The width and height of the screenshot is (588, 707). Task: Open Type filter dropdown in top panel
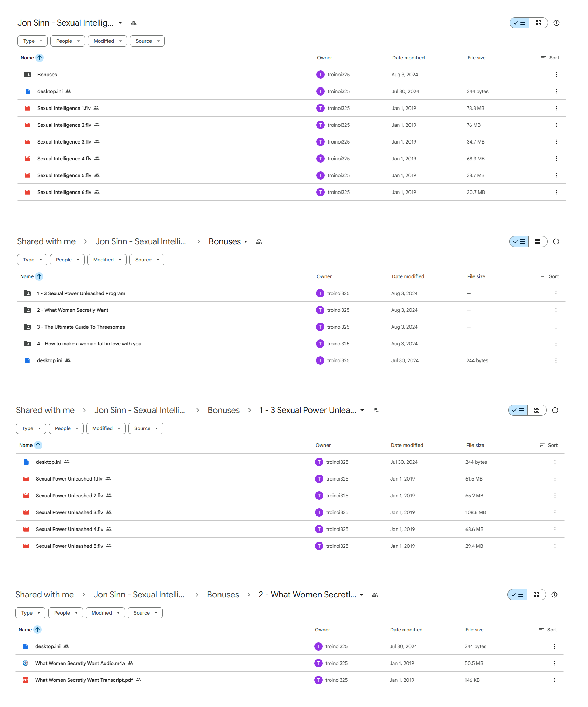click(33, 41)
